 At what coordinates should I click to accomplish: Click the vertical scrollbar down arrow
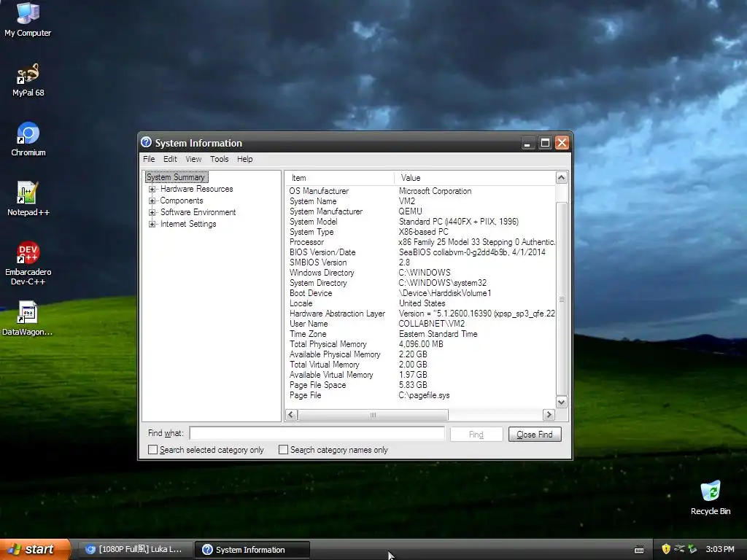click(x=561, y=402)
